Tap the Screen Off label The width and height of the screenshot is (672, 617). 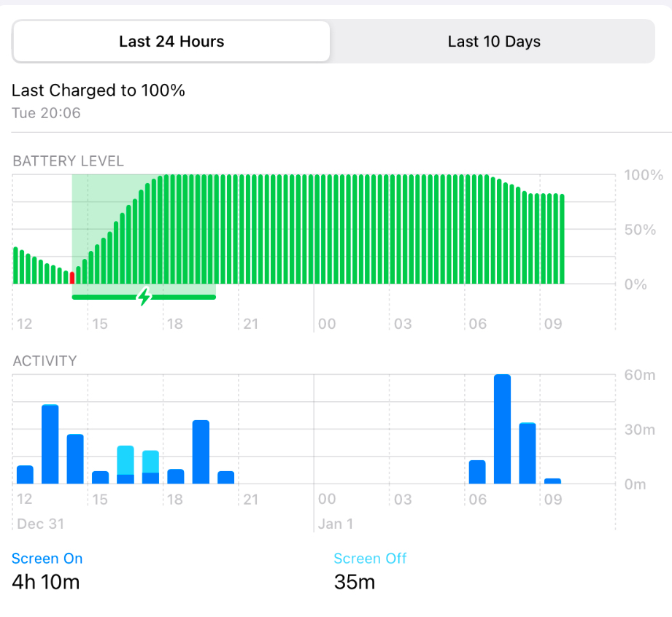click(370, 559)
